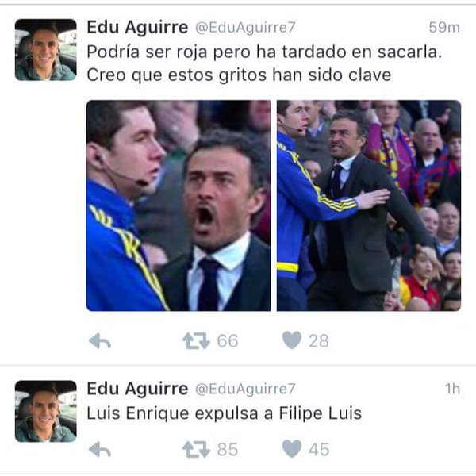
Task: View the 66 retweets count
Action: [228, 340]
